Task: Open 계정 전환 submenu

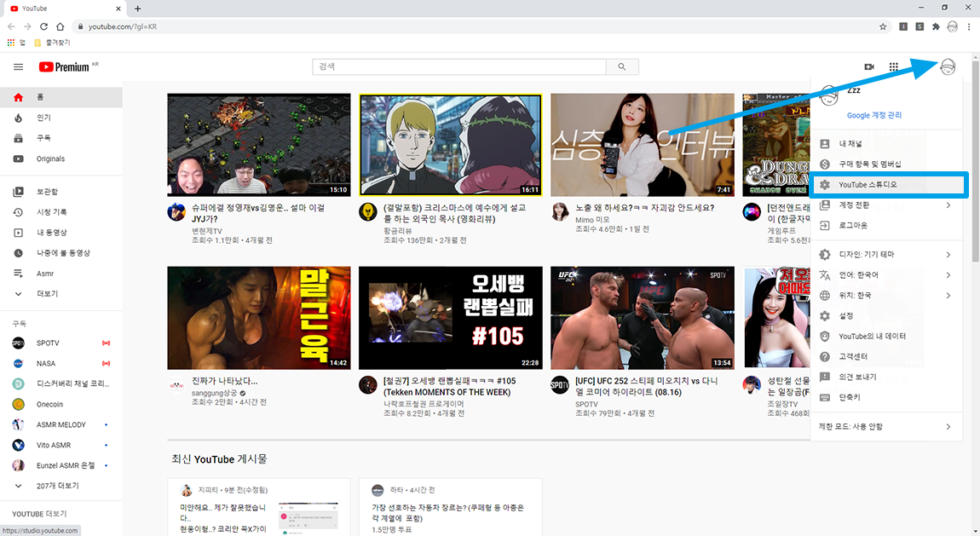Action: pyautogui.click(x=886, y=205)
